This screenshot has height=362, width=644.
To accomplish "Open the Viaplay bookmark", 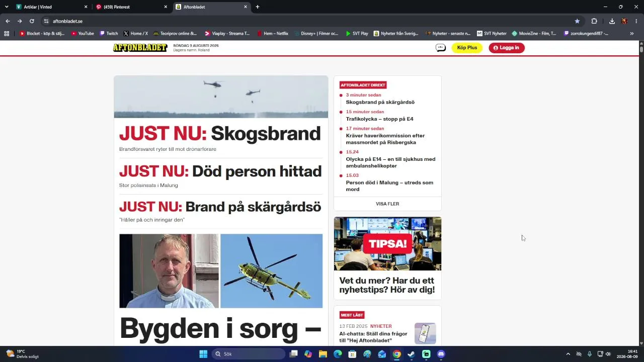I will click(227, 34).
